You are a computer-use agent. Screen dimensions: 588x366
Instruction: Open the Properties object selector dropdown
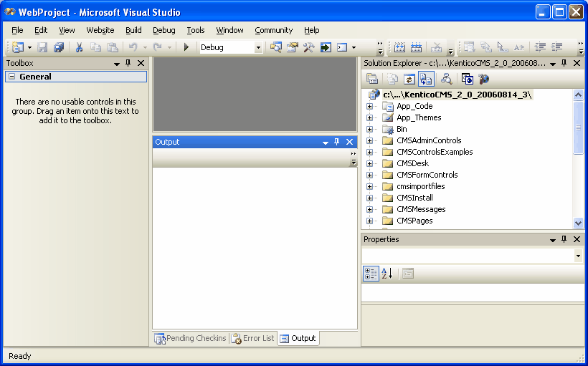[578, 256]
